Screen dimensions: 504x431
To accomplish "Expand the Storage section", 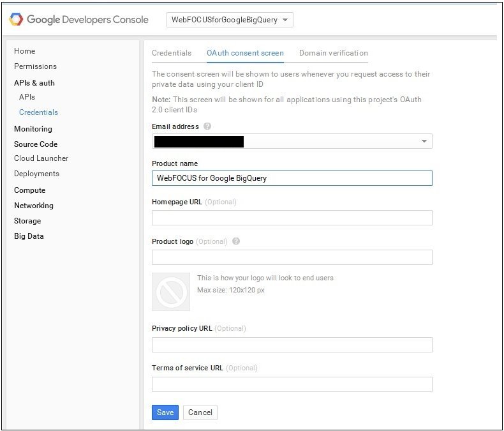I will pyautogui.click(x=27, y=221).
